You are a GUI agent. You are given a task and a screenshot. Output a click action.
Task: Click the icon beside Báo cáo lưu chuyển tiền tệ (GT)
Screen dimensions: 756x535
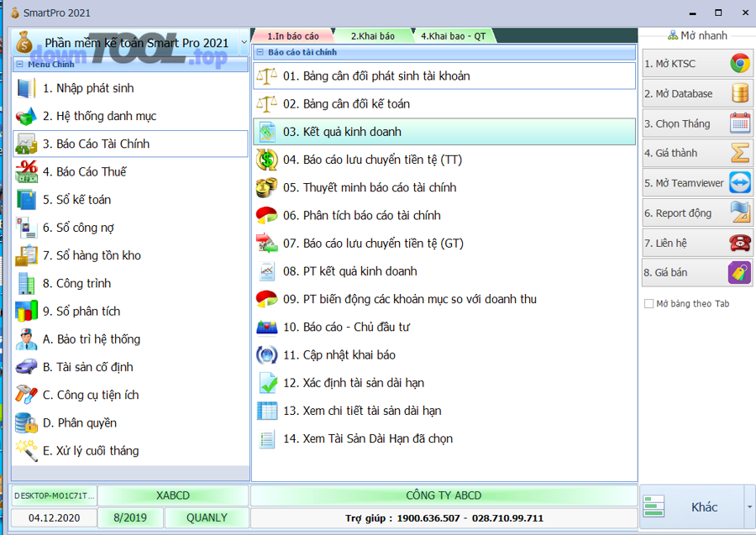[x=266, y=244]
